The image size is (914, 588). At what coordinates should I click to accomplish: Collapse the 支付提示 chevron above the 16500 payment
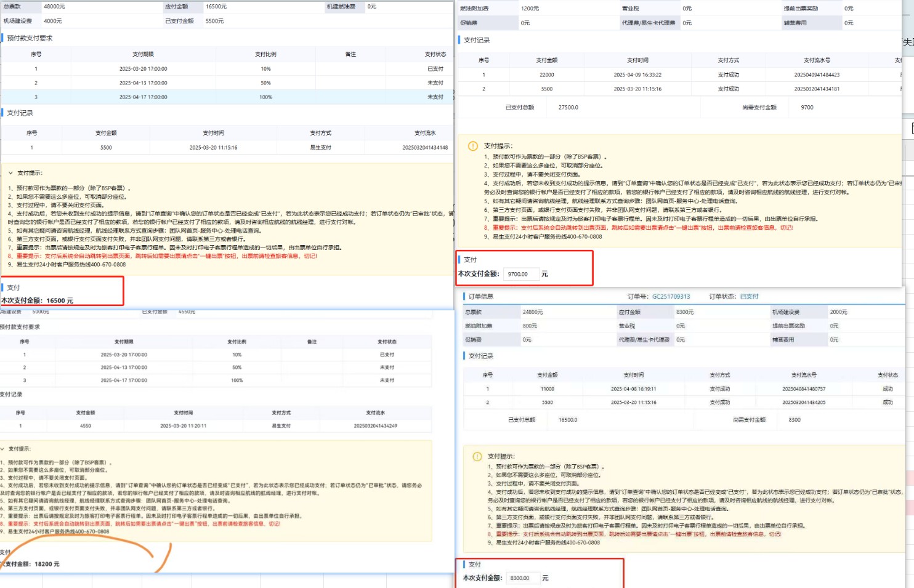[10, 173]
